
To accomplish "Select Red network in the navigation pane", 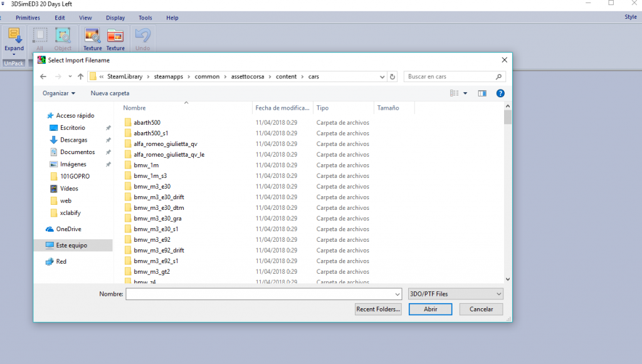I will point(61,261).
